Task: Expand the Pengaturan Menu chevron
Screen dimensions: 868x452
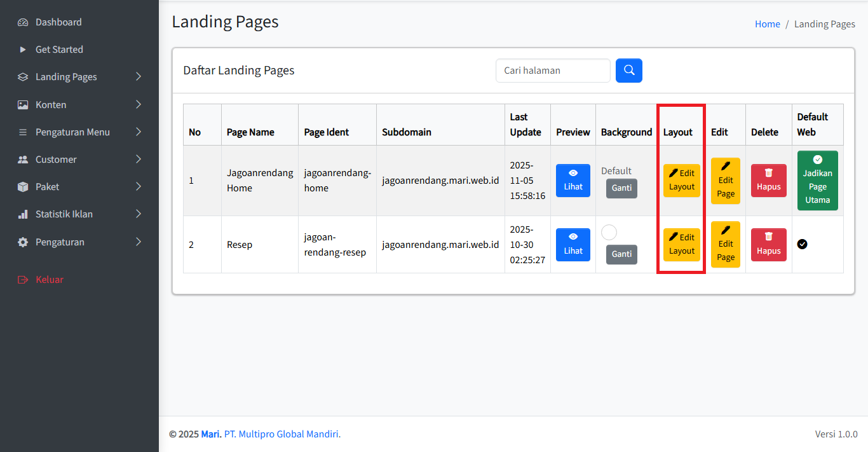Action: tap(139, 132)
